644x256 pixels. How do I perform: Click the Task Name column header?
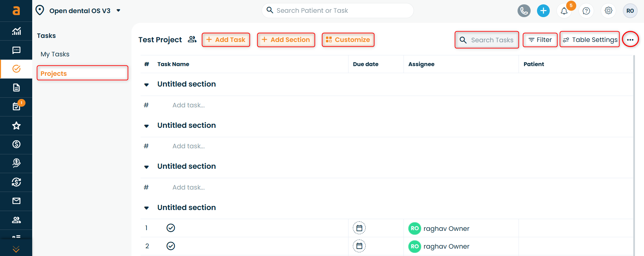[173, 64]
